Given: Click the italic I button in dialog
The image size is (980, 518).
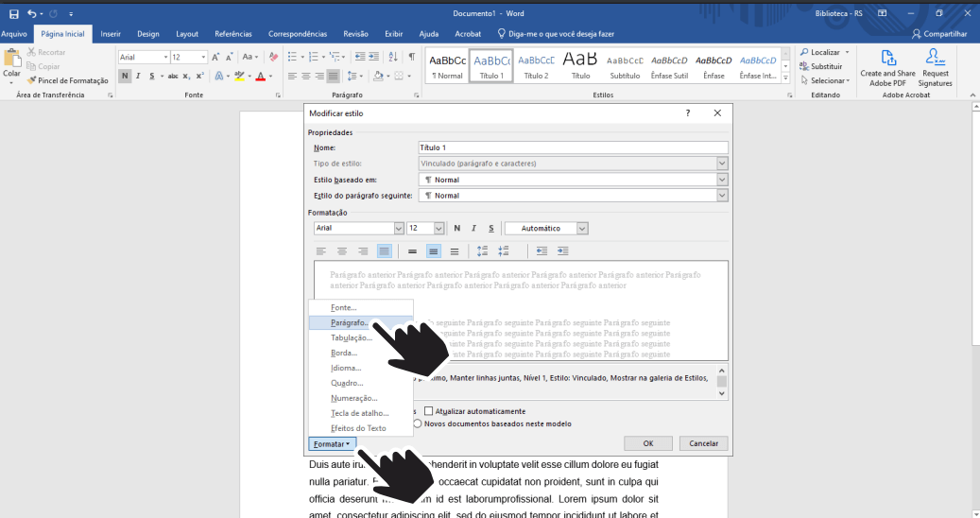Looking at the screenshot, I should click(474, 228).
